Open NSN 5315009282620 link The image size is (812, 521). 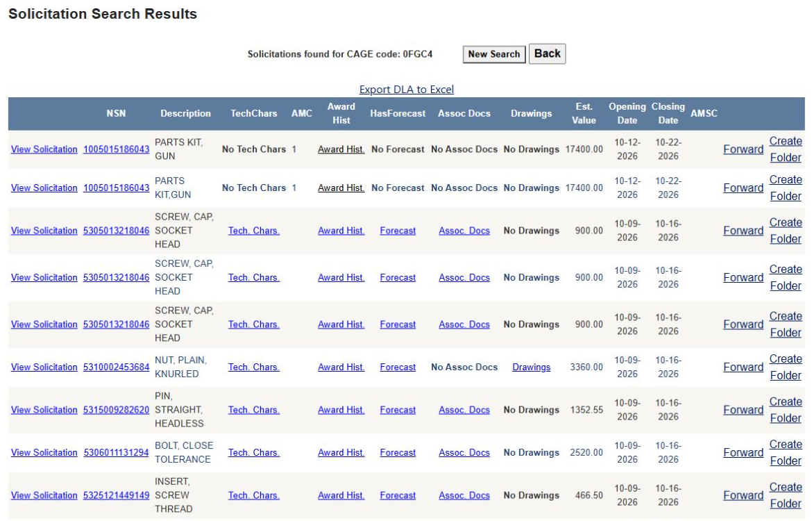pos(116,410)
